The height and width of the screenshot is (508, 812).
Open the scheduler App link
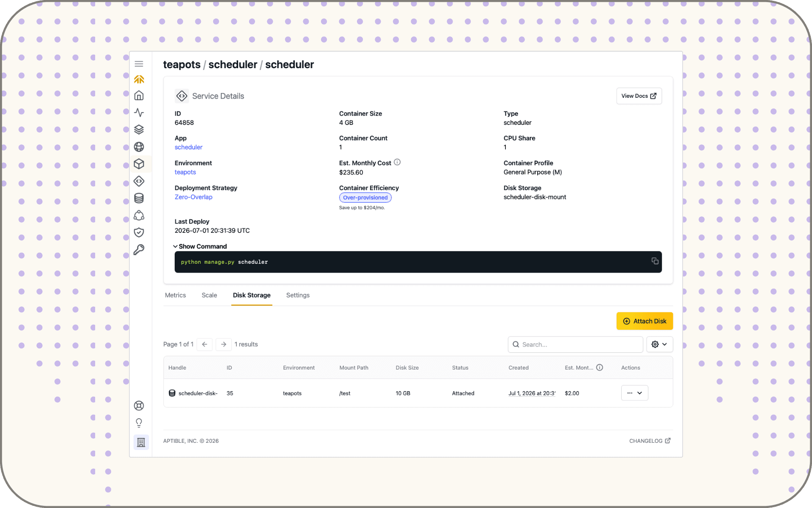point(189,147)
